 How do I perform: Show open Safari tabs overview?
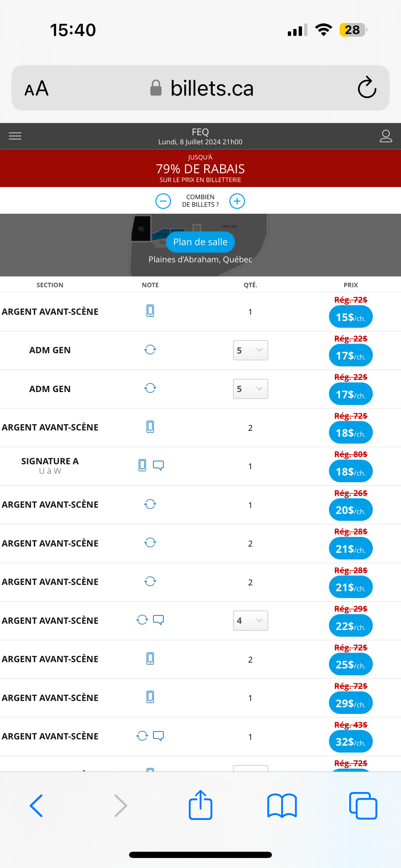tap(363, 805)
